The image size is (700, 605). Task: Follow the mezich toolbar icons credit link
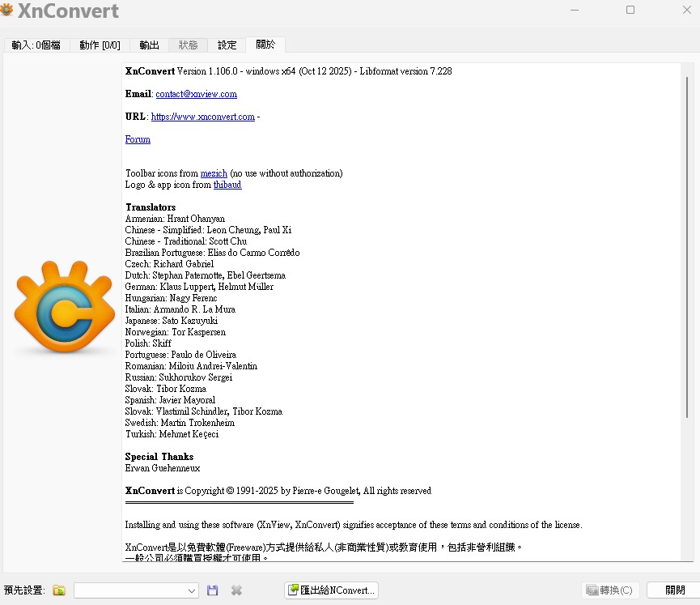click(214, 173)
